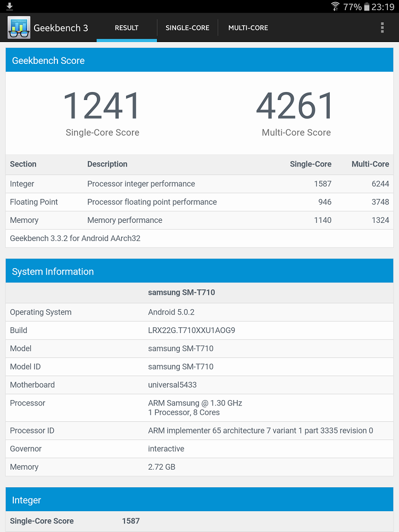399x532 pixels.
Task: Tap the Geekbench Score section header
Action: (x=199, y=61)
